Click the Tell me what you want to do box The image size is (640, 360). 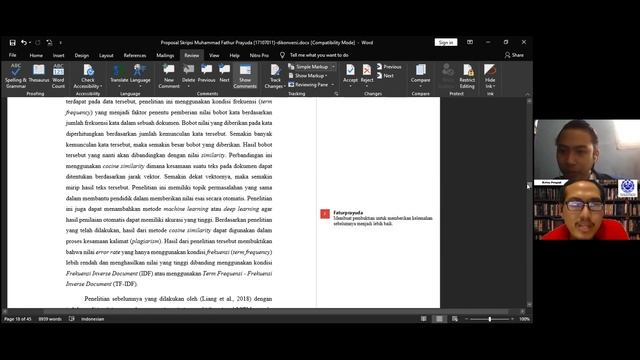point(314,55)
